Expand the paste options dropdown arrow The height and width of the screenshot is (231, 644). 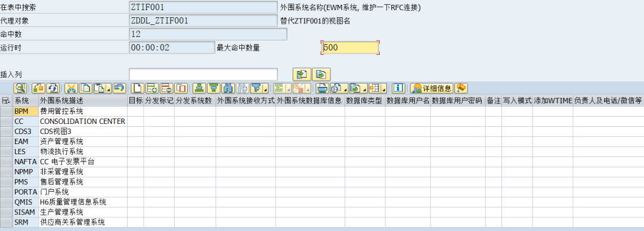[109, 88]
